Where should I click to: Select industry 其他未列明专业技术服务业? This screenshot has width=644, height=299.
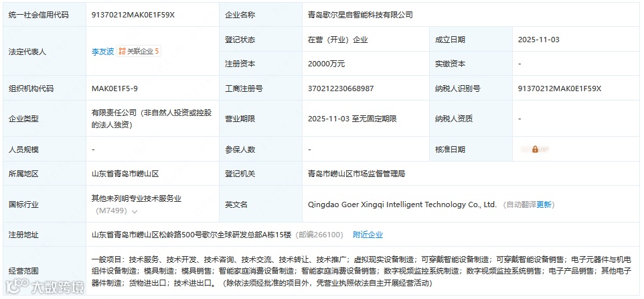[x=137, y=198]
